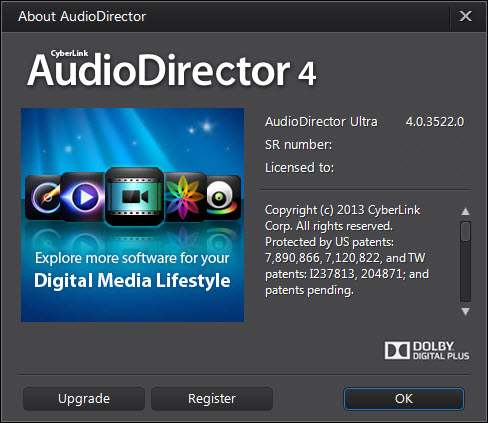Click the Upgrade button
The height and width of the screenshot is (423, 488).
click(x=84, y=399)
